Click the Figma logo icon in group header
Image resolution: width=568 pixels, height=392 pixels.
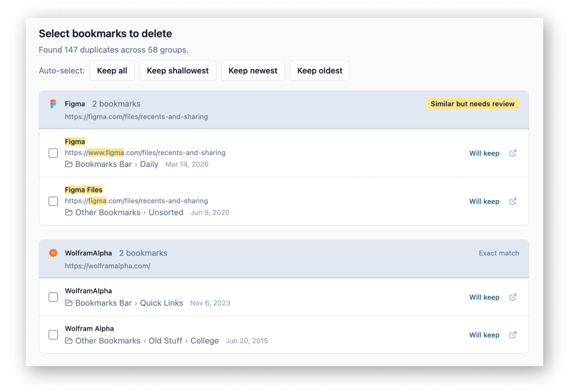click(x=53, y=104)
